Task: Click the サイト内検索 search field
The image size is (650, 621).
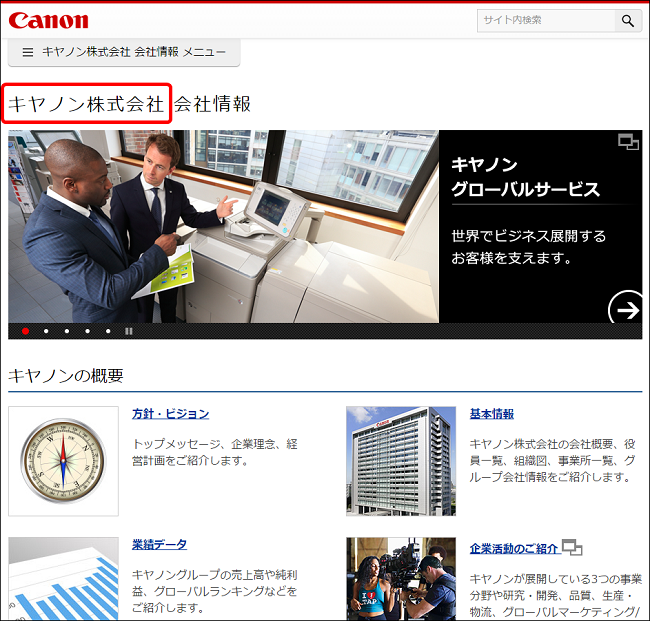Action: click(x=546, y=21)
